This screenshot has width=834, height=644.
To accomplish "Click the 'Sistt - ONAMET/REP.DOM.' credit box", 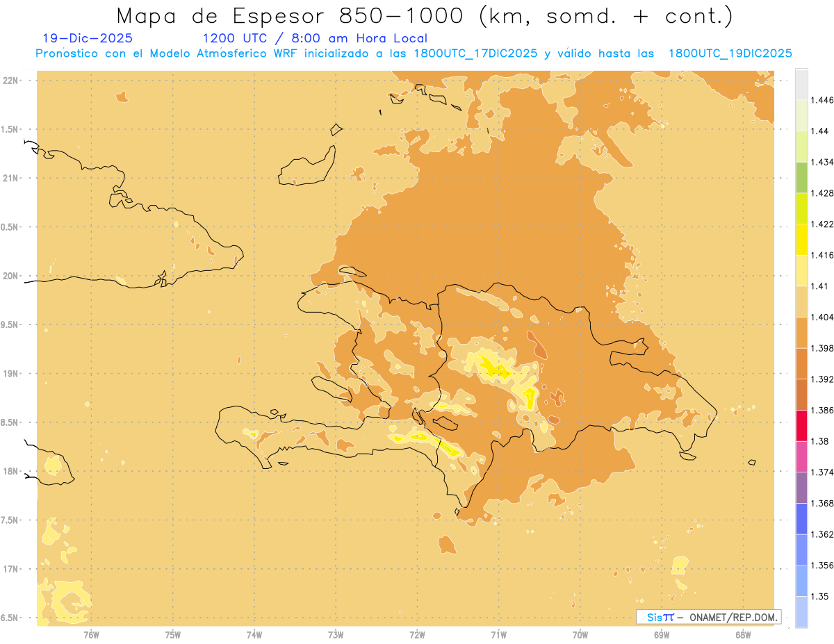I will [x=708, y=617].
